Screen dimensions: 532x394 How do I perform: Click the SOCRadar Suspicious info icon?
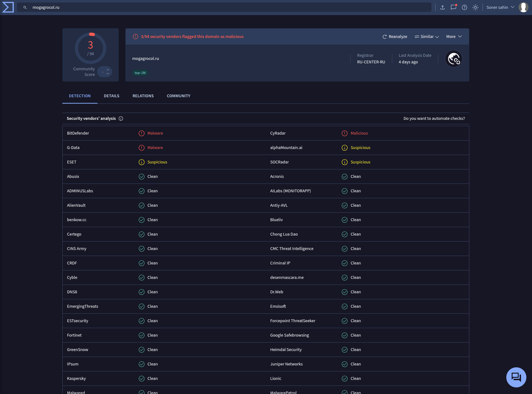[x=345, y=162]
